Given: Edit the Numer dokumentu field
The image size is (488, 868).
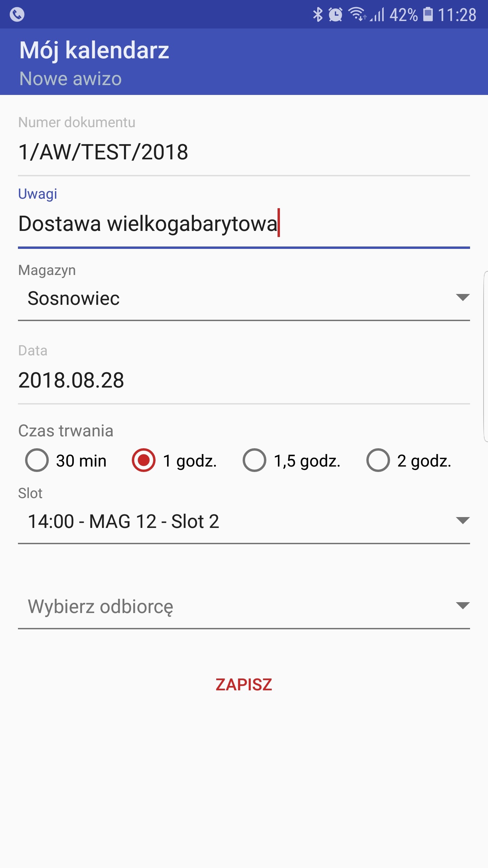Looking at the screenshot, I should [244, 152].
